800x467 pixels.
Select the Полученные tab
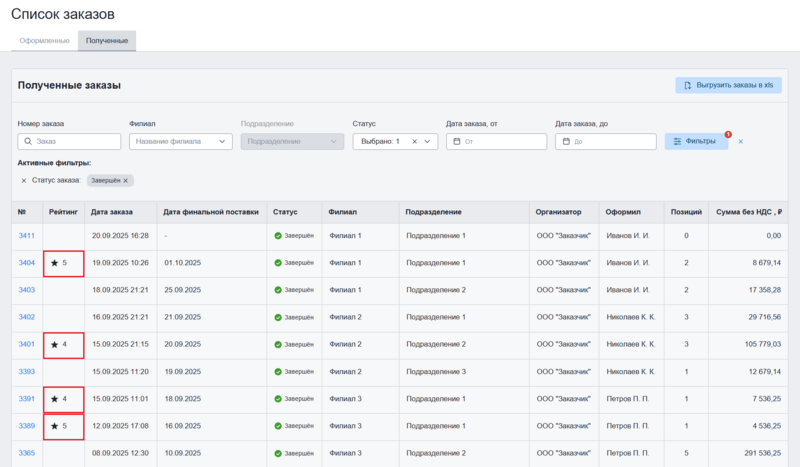(x=106, y=40)
